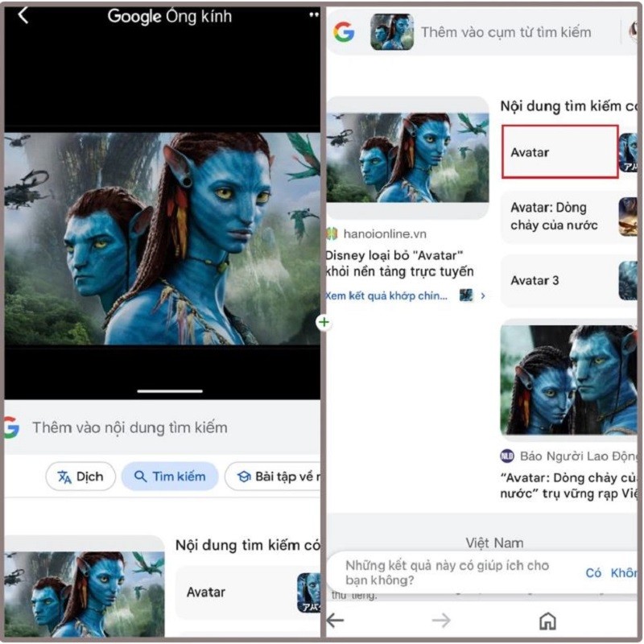The image size is (644, 644).
Task: Tap the back arrow in bottom navigation
Action: [x=333, y=621]
